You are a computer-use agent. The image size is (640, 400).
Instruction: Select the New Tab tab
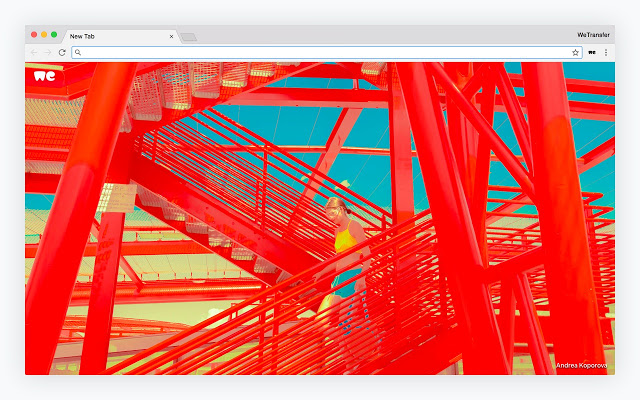click(x=121, y=36)
